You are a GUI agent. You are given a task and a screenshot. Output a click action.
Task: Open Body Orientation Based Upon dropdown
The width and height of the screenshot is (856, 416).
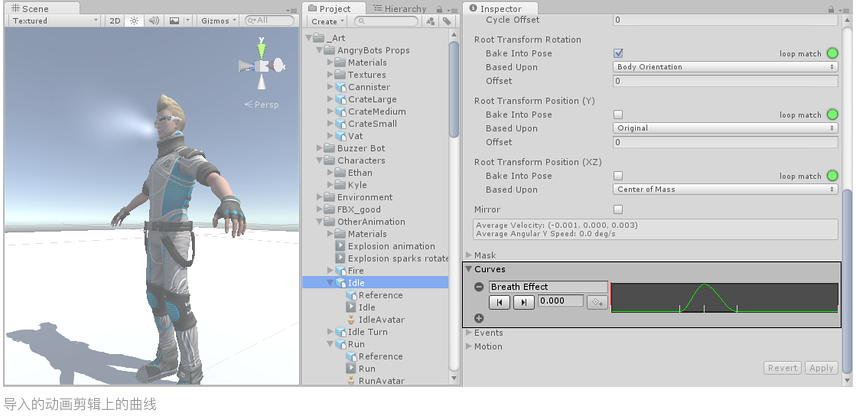(x=725, y=67)
